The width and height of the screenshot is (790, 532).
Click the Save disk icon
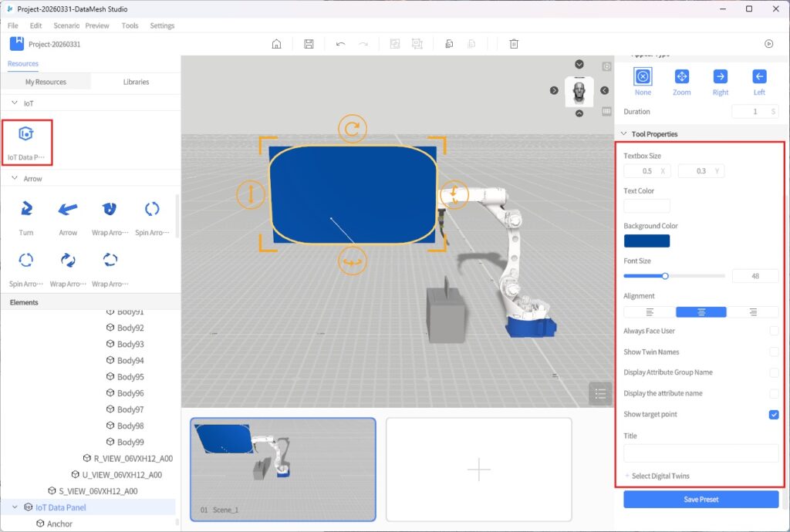click(x=309, y=44)
